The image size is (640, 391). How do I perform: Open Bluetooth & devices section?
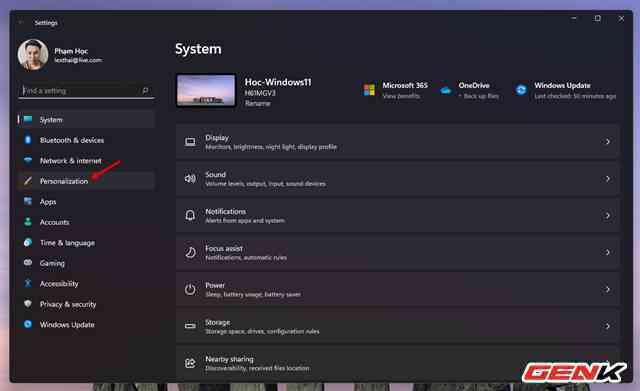tap(86, 140)
